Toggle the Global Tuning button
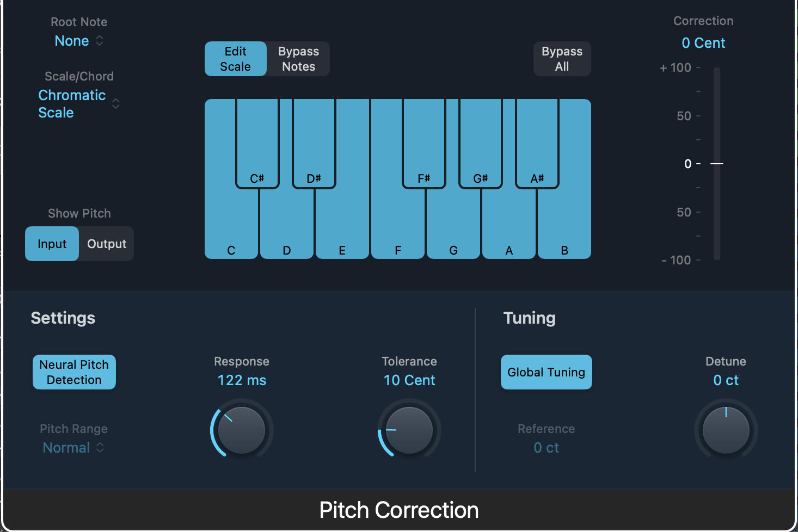The height and width of the screenshot is (532, 798). point(546,372)
